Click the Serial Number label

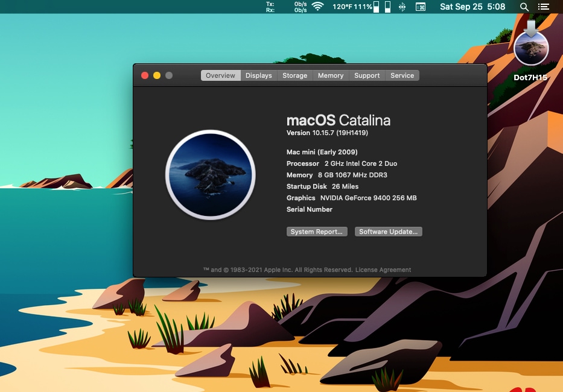tap(309, 209)
